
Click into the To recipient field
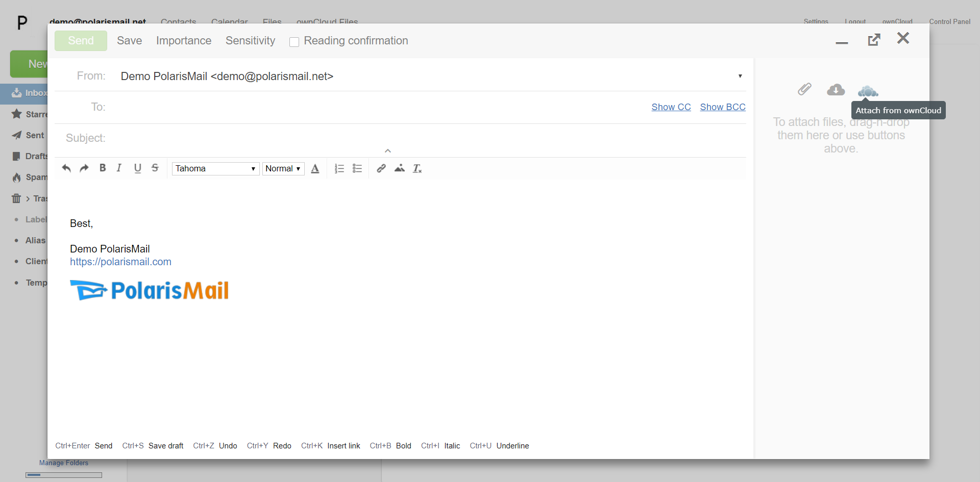pos(378,107)
